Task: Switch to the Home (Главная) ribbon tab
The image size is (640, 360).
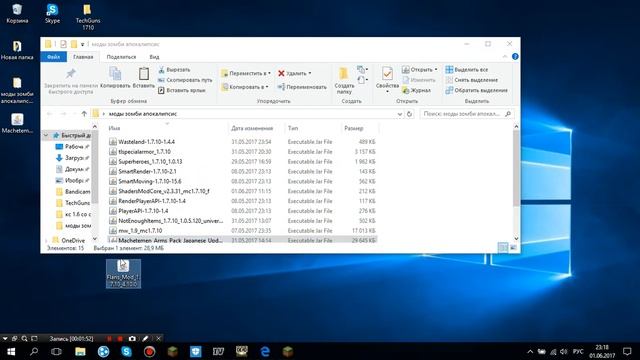Action: click(83, 57)
